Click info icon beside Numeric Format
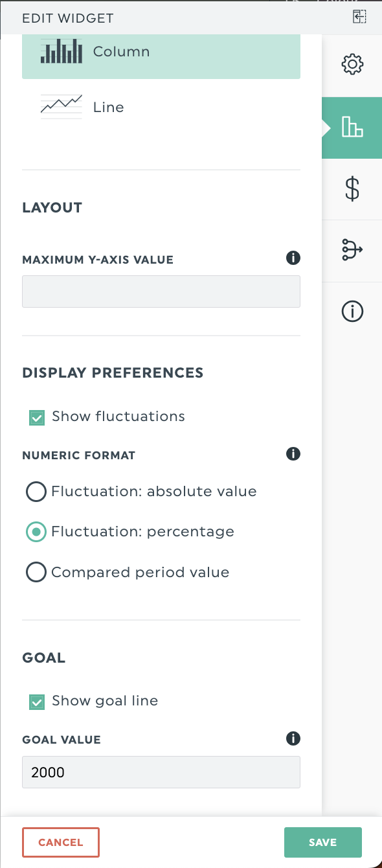The image size is (382, 868). click(x=293, y=453)
